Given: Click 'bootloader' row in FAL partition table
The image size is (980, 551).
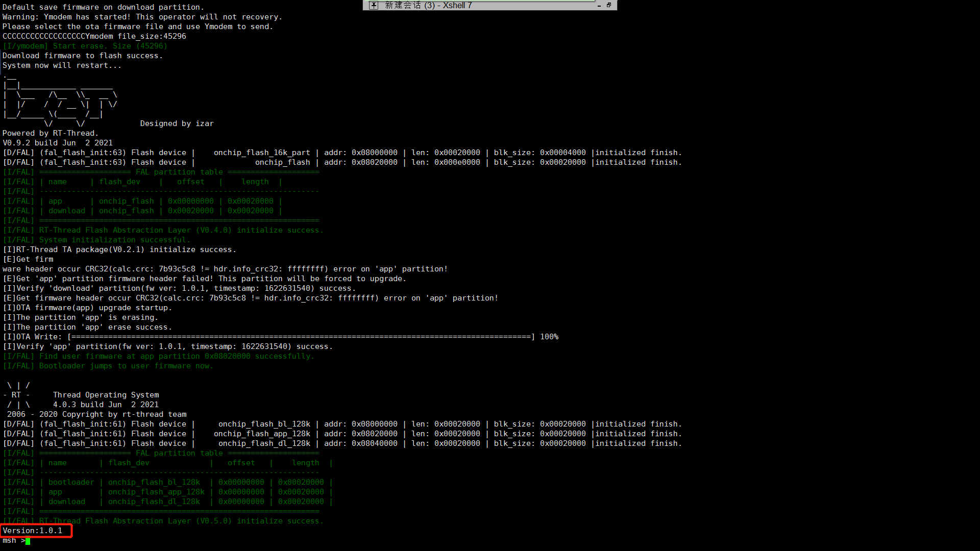Looking at the screenshot, I should (x=71, y=482).
